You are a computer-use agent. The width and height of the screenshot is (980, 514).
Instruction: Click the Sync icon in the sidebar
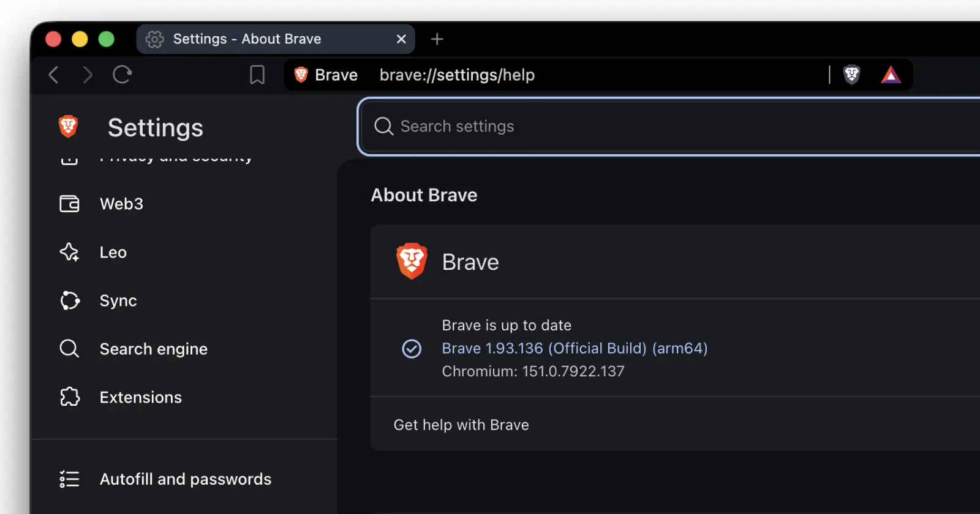point(69,300)
